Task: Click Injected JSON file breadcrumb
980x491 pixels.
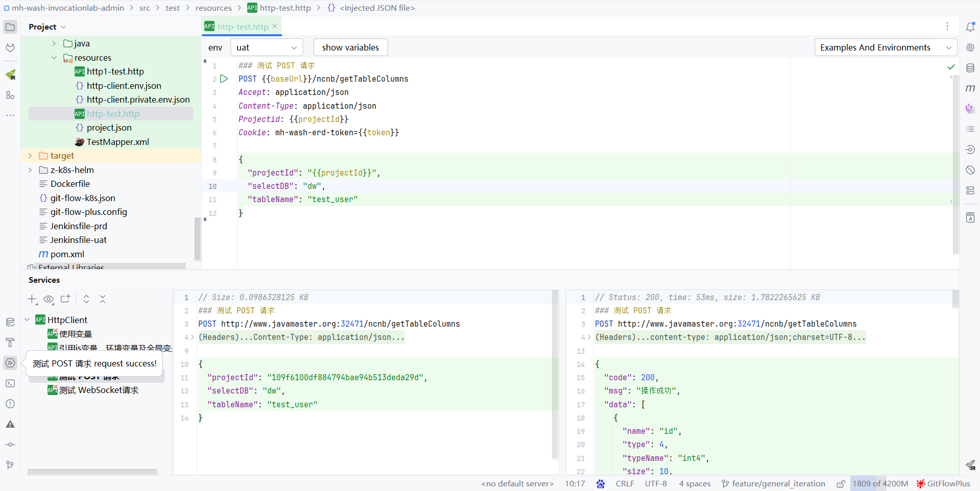Action: click(x=371, y=8)
